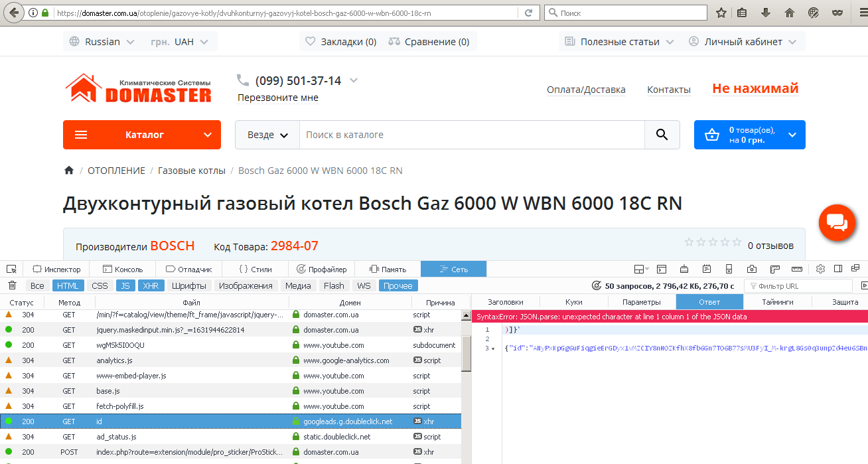868x464 pixels.
Task: Click the 'Перезвоните мне' callback link
Action: click(x=278, y=98)
